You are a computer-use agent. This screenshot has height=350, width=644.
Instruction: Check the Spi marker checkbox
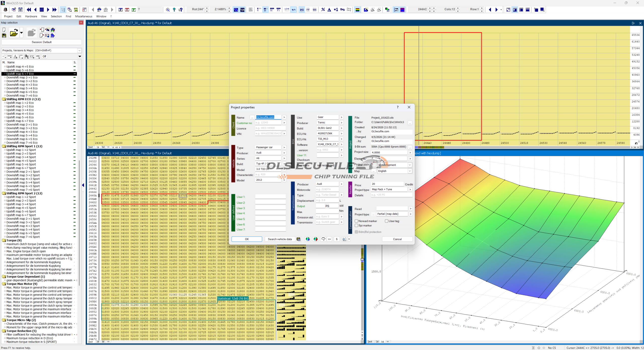[356, 226]
